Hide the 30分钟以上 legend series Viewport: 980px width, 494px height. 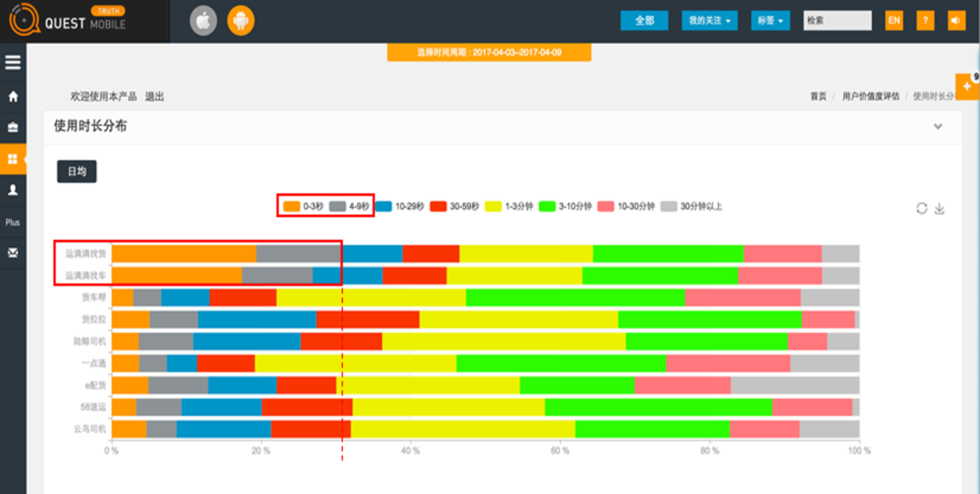692,206
